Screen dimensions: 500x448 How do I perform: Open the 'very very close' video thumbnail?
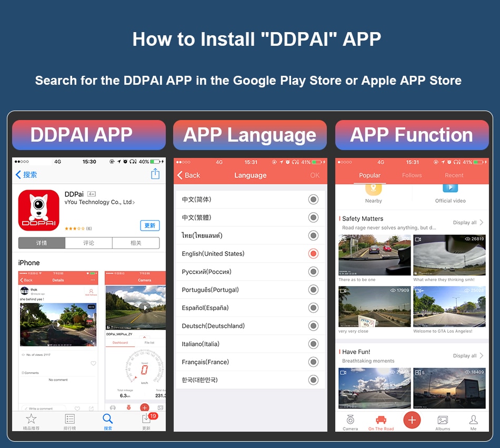click(x=375, y=306)
